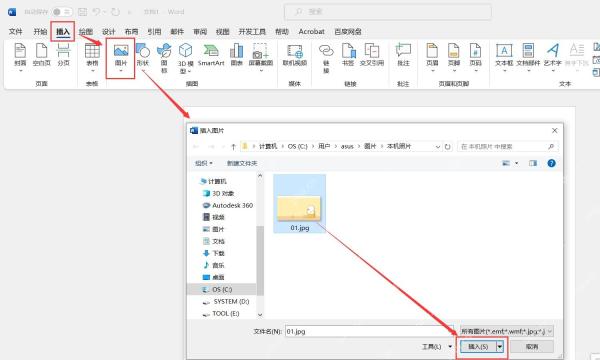Image resolution: width=600 pixels, height=360 pixels.
Task: Click the 取消 Cancel button
Action: pyautogui.click(x=532, y=347)
